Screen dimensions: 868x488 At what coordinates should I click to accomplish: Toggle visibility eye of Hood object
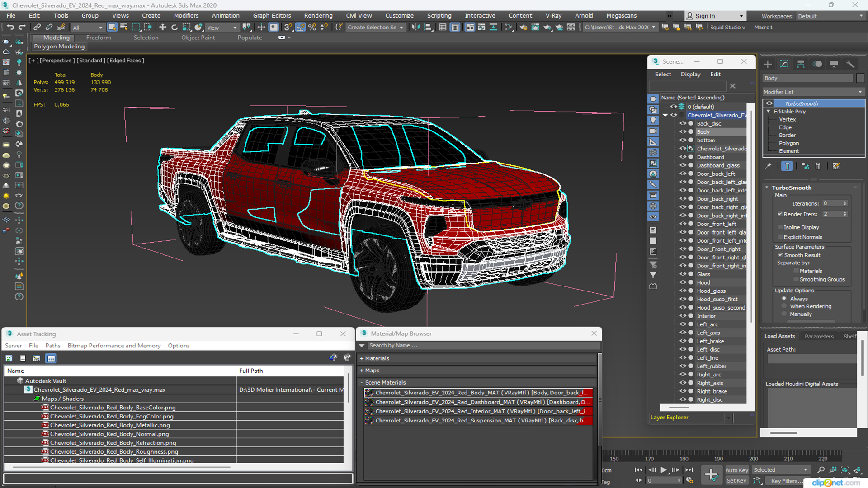click(683, 282)
